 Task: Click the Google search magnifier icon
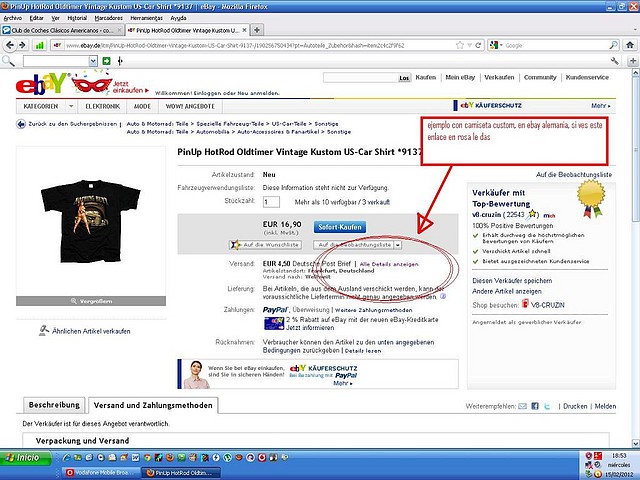pos(613,45)
